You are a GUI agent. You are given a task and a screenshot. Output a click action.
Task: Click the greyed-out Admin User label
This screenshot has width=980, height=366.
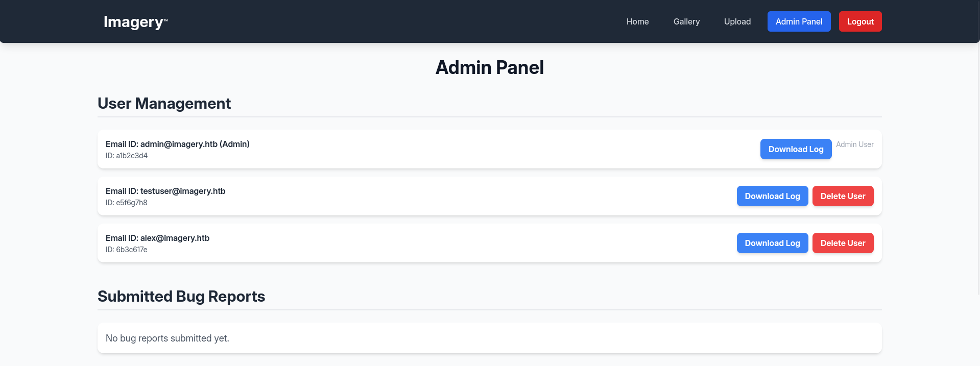click(854, 144)
